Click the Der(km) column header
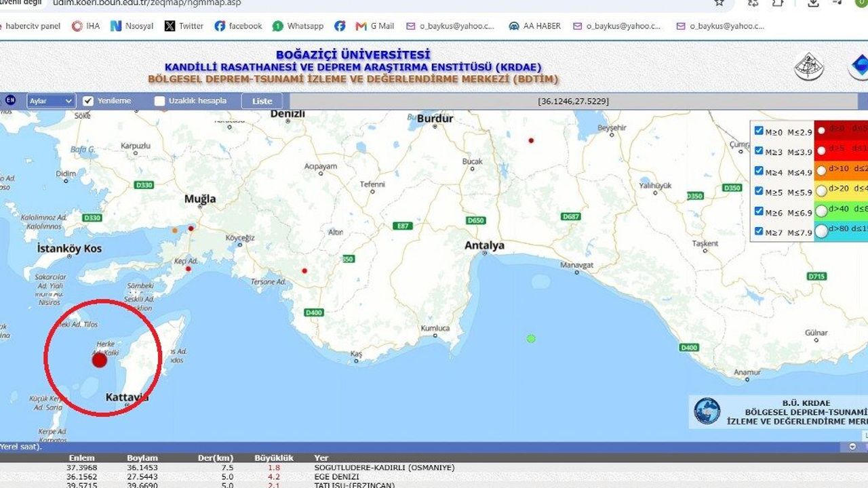The width and height of the screenshot is (868, 488). tap(216, 458)
